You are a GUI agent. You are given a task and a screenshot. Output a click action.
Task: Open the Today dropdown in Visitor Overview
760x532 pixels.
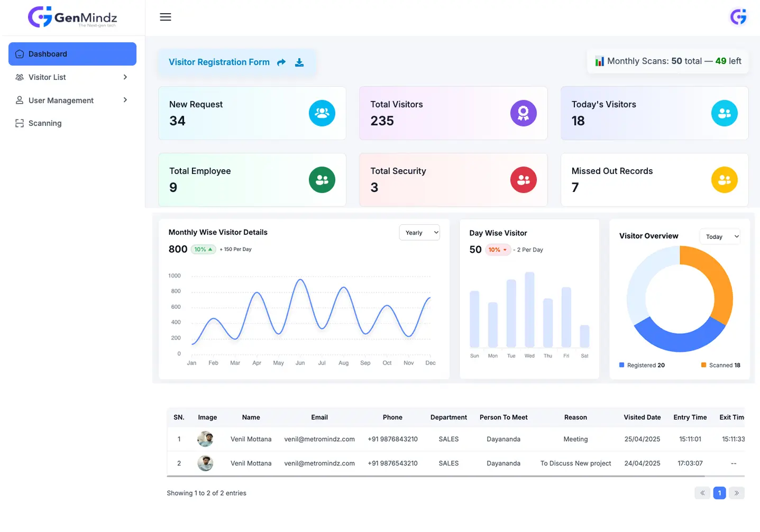[720, 237]
